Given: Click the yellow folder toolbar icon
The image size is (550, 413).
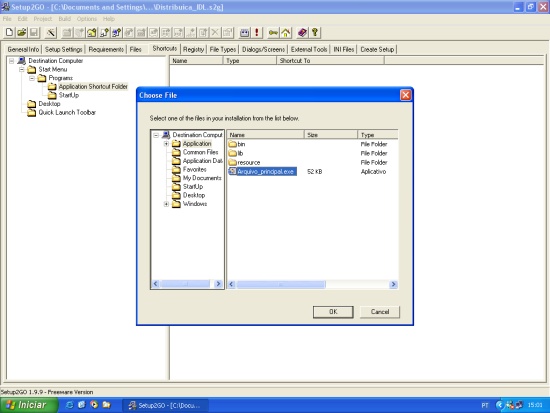Looking at the screenshot, I should (x=92, y=33).
